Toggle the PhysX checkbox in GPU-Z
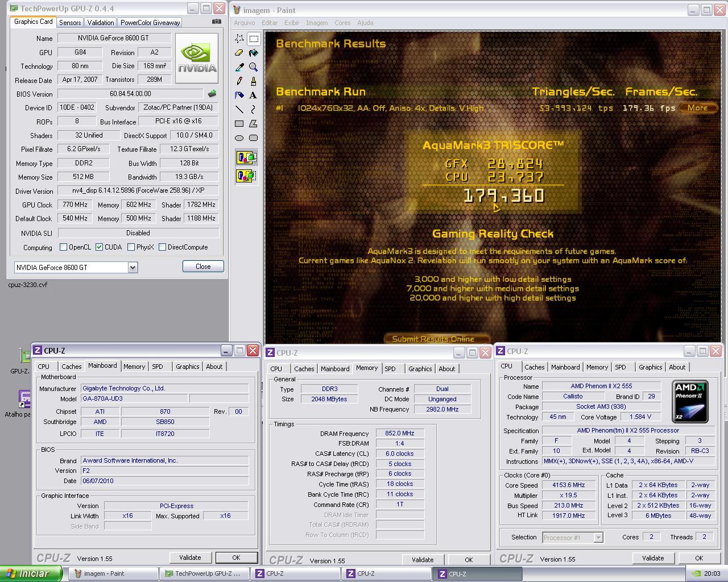The width and height of the screenshot is (728, 582). pyautogui.click(x=131, y=247)
